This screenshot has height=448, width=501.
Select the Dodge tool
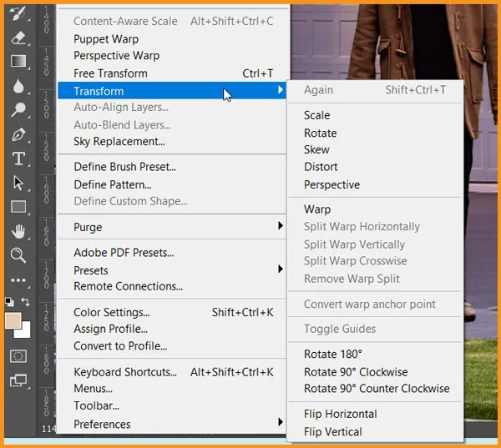(x=18, y=110)
